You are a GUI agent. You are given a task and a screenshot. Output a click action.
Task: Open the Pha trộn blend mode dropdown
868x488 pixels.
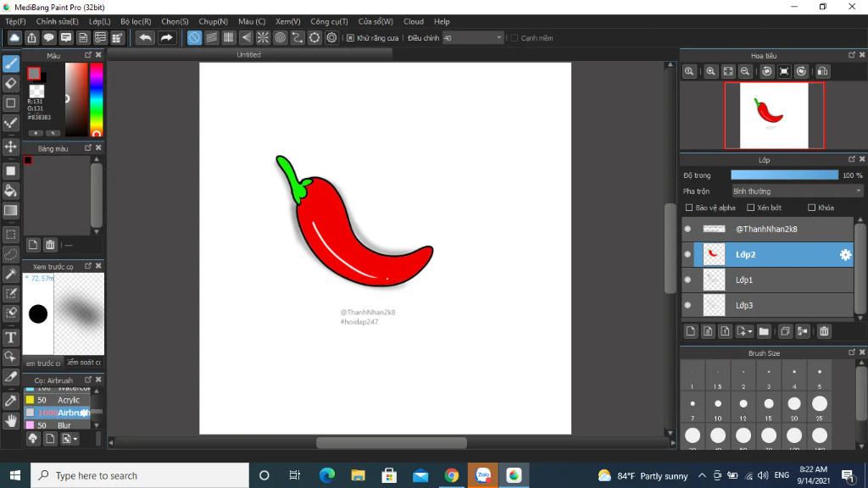pyautogui.click(x=797, y=191)
